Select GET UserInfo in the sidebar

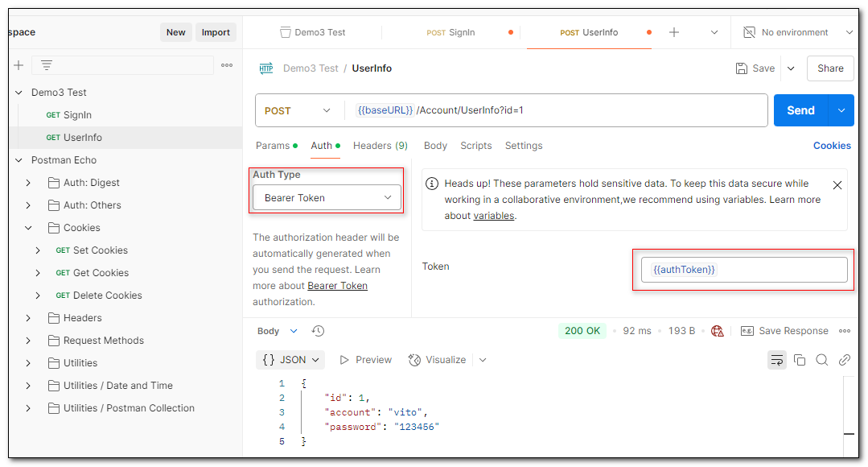125,138
